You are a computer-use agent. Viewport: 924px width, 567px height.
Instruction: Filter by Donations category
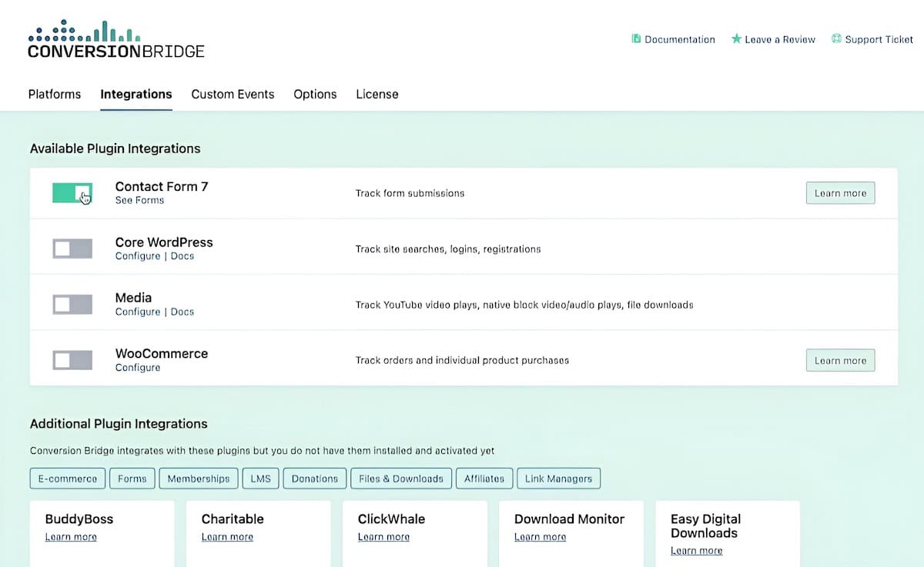click(x=315, y=479)
